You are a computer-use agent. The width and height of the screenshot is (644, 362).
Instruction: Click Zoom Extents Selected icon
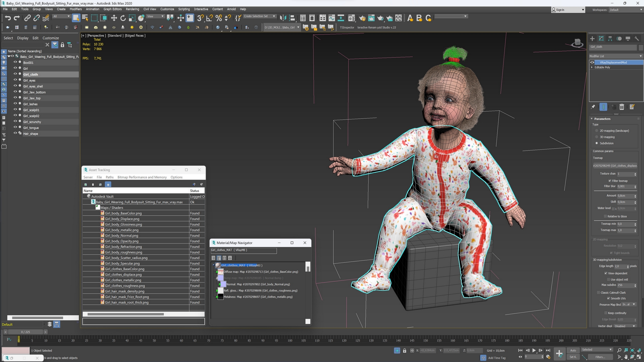tap(632, 350)
